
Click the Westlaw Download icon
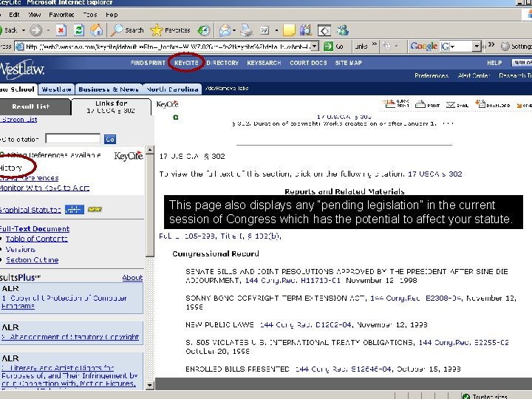[492, 104]
